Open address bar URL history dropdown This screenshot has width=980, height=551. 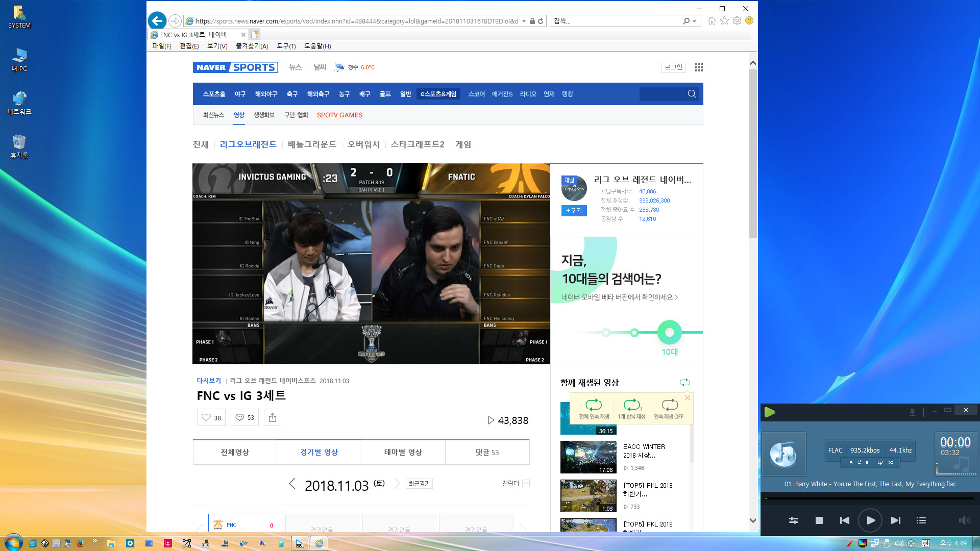[x=524, y=21]
